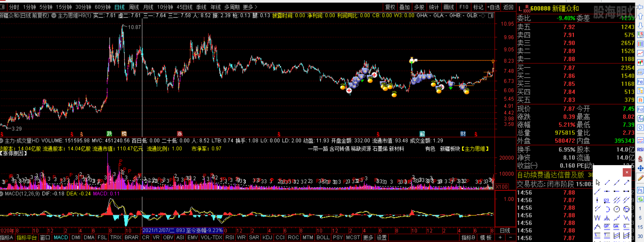Image resolution: width=644 pixels, height=242 pixels.
Task: Toggle left panel button beside 分时
Action: coord(3,7)
